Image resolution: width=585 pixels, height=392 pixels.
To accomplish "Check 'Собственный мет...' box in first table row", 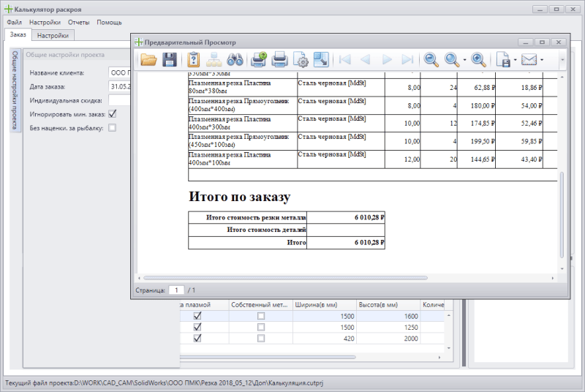I will click(x=261, y=316).
